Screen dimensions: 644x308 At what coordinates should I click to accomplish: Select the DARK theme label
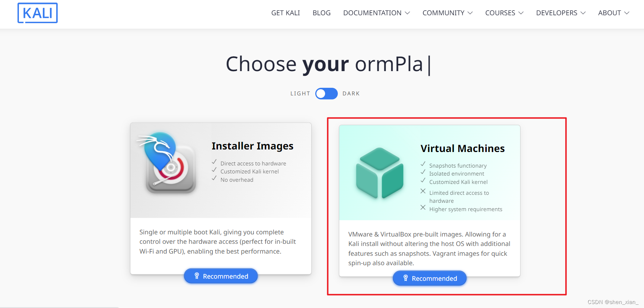[x=351, y=94]
